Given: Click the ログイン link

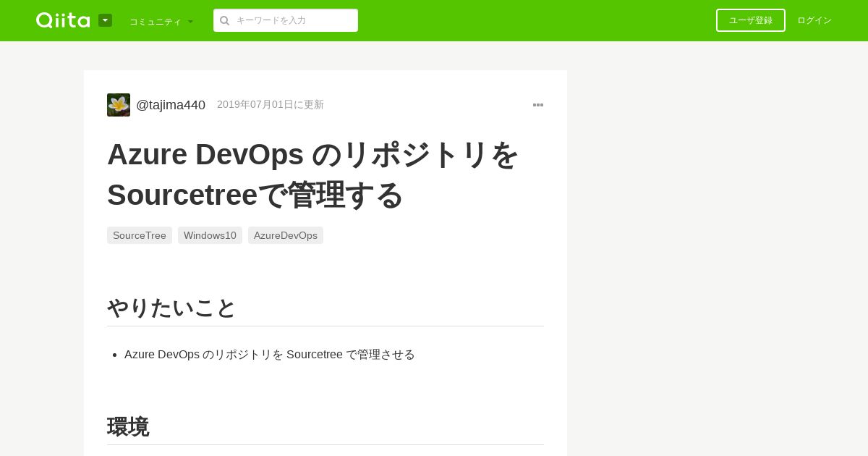Looking at the screenshot, I should (x=814, y=20).
